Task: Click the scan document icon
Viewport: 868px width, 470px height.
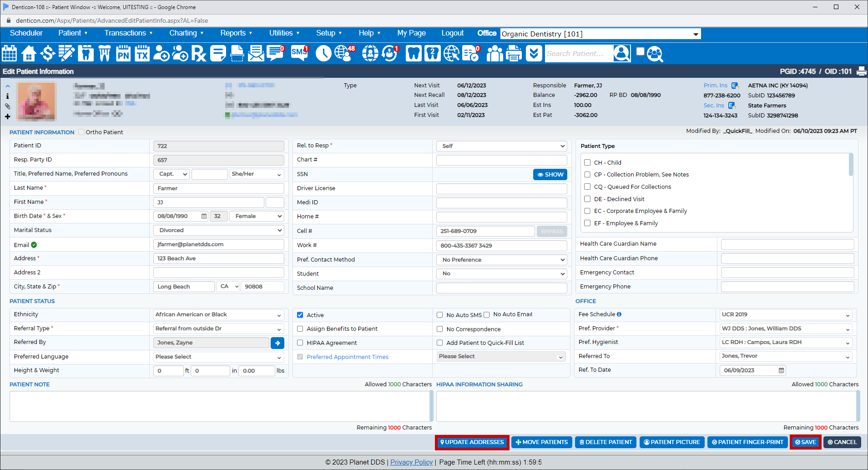Action: [x=237, y=53]
